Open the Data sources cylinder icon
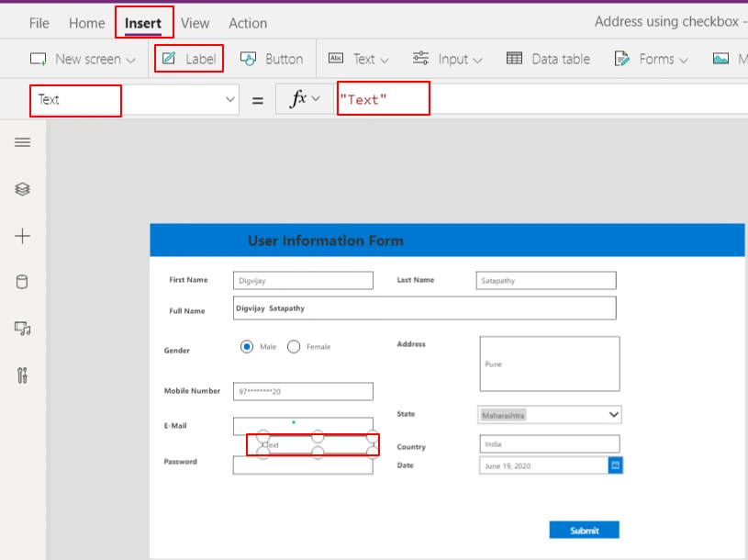748x560 pixels. (22, 282)
